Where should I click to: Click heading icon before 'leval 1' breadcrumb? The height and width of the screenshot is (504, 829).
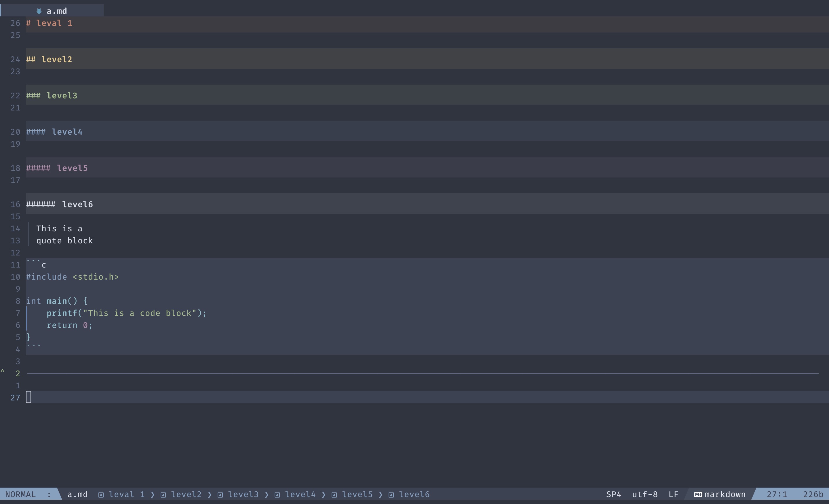click(x=101, y=495)
